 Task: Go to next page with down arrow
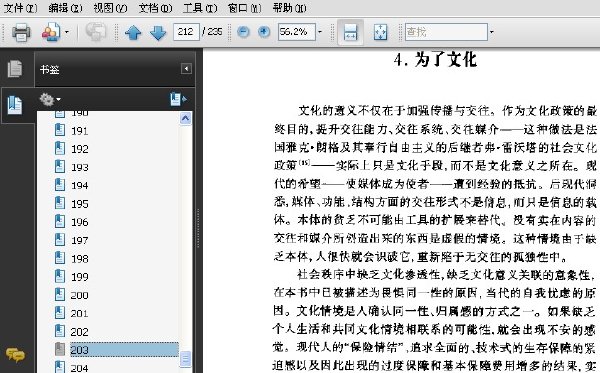click(x=158, y=33)
